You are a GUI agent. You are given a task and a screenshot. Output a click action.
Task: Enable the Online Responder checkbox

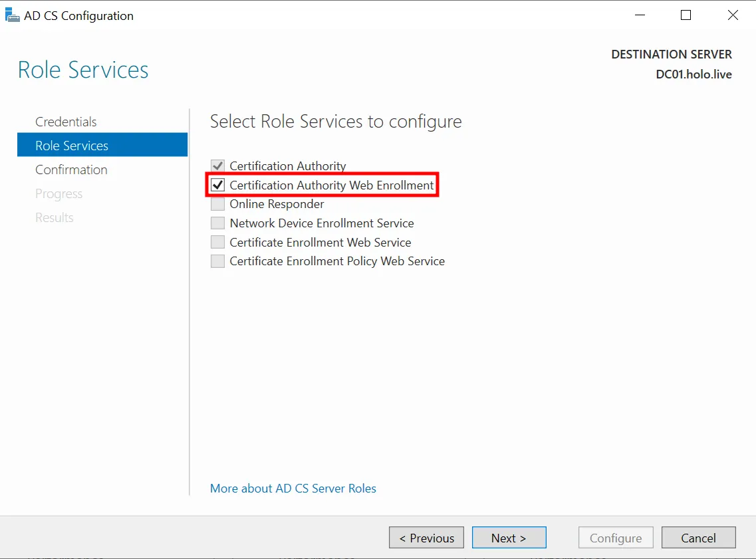tap(218, 204)
